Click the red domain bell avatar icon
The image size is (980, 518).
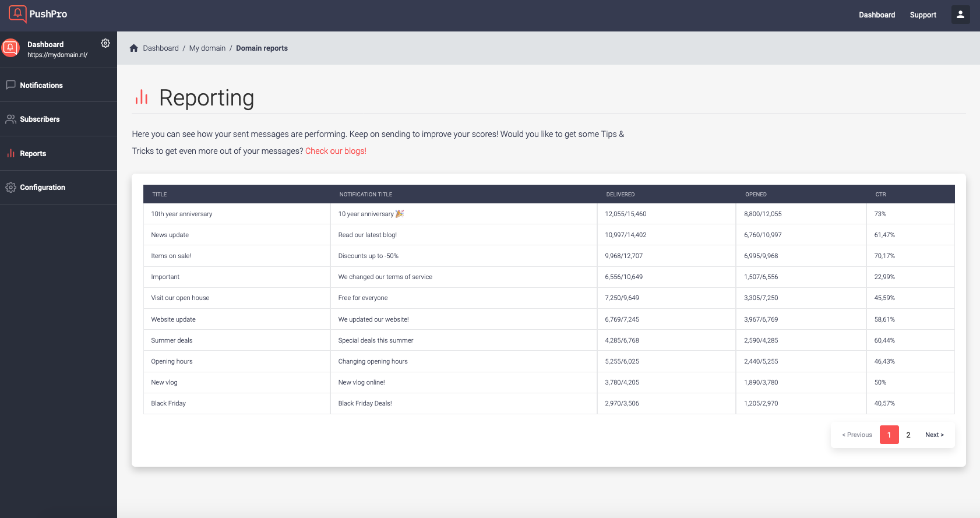(x=10, y=48)
